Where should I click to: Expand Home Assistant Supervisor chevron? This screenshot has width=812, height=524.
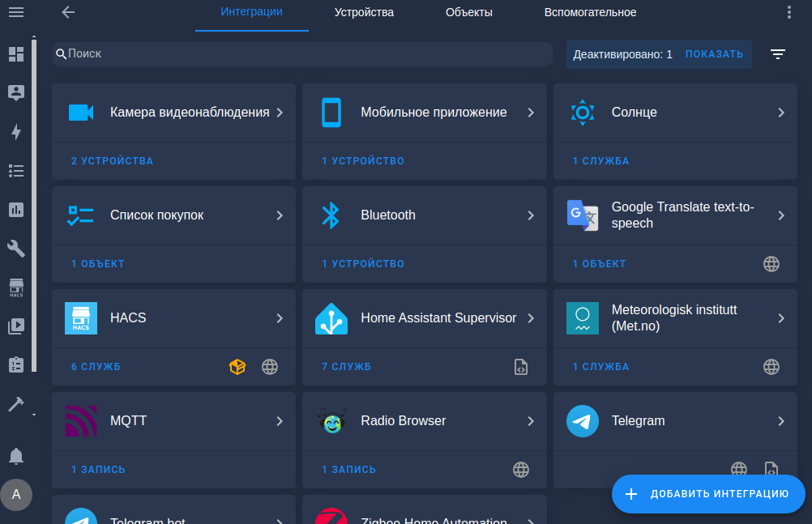pos(530,318)
